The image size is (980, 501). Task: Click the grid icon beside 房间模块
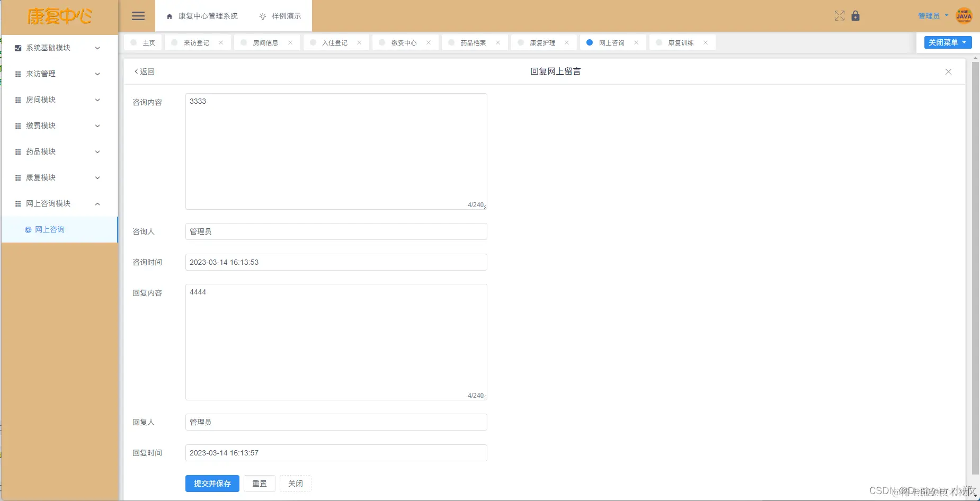click(18, 100)
